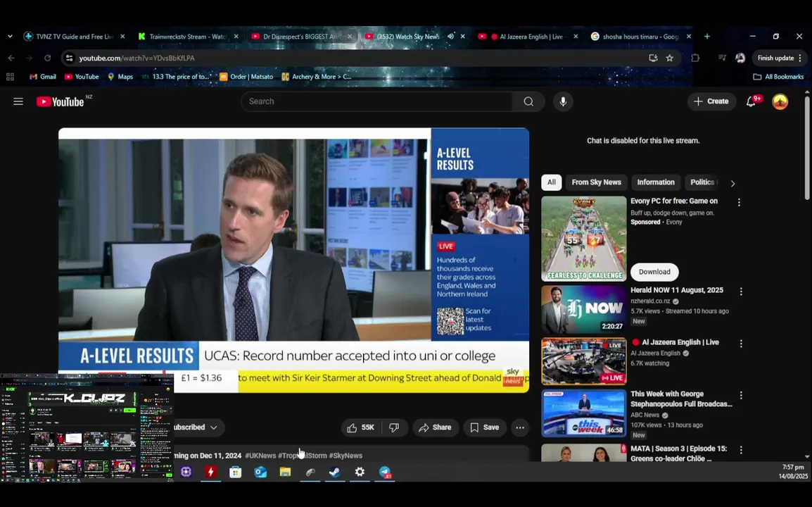Open the Maps bookmark
Viewport: 812px width, 507px height.
point(120,77)
